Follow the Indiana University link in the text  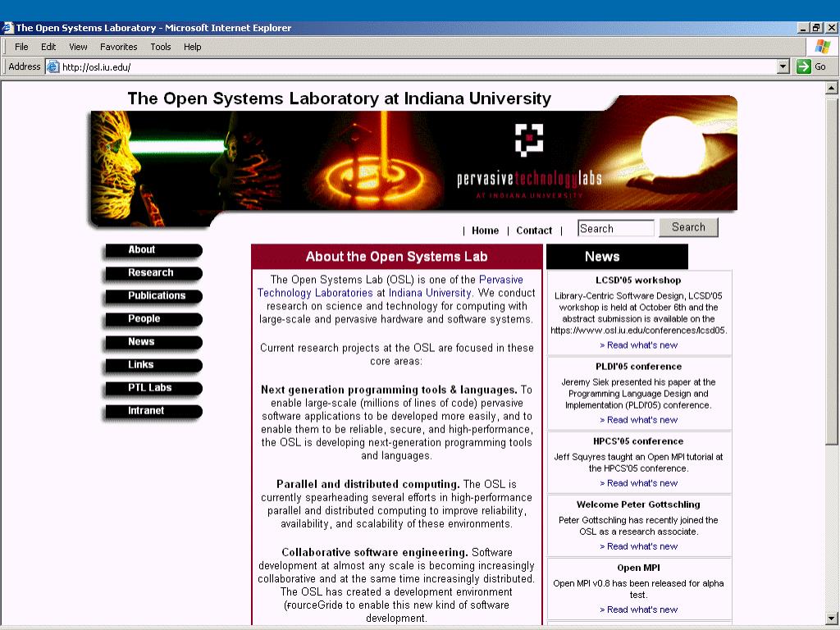pos(430,293)
